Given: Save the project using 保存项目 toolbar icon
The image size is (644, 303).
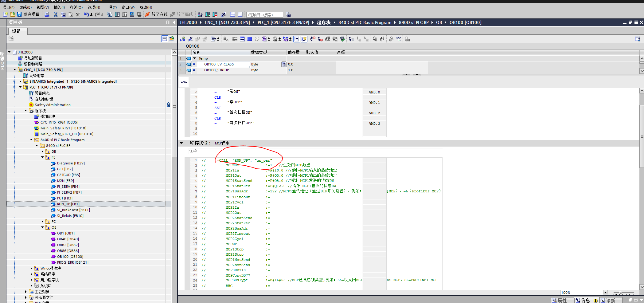Looking at the screenshot, I should 27,14.
